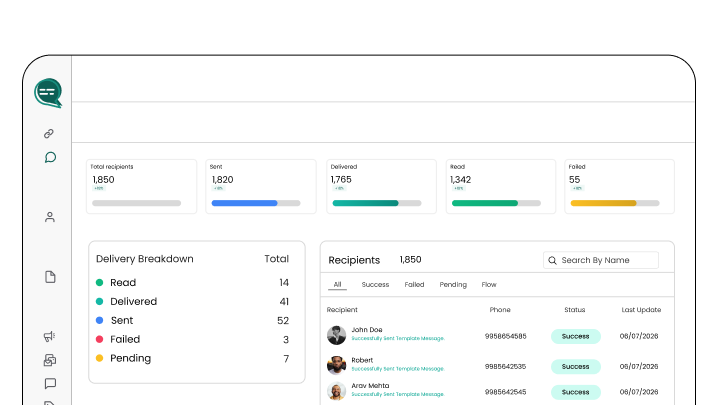Click phone number 9985642535
Image resolution: width=720 pixels, height=405 pixels.
pyautogui.click(x=506, y=366)
